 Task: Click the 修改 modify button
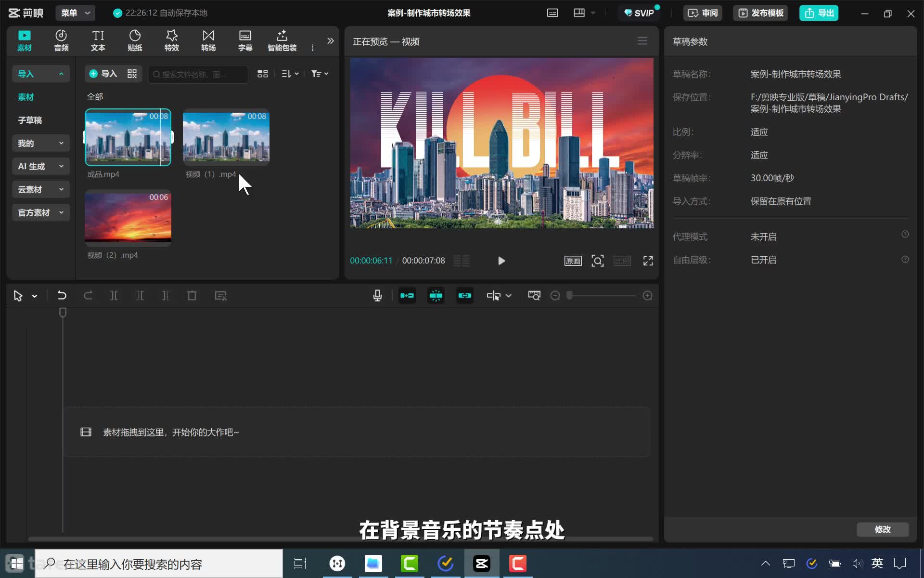(883, 529)
